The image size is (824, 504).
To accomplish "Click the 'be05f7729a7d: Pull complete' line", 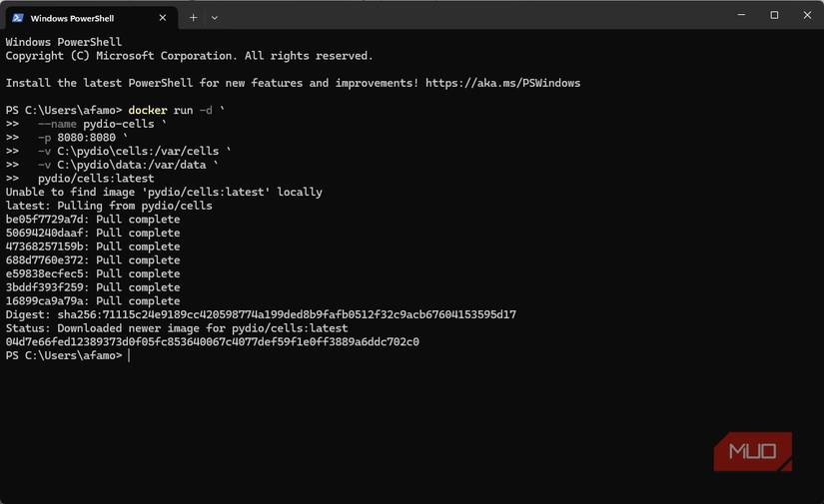I will [93, 220].
